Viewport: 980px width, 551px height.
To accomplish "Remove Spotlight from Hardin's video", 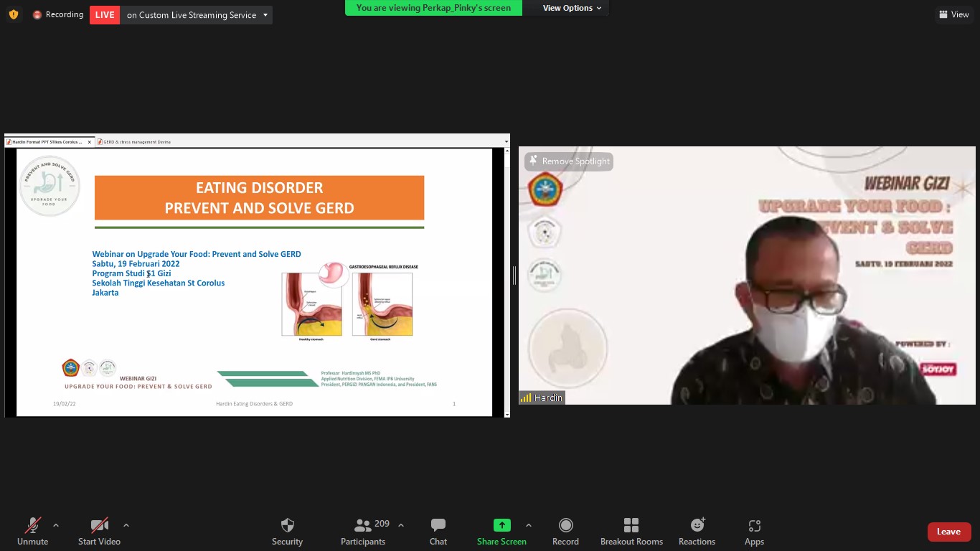I will coord(569,161).
